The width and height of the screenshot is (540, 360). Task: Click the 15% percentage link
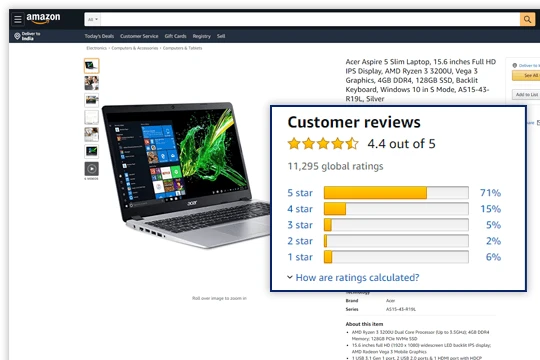[x=490, y=209]
